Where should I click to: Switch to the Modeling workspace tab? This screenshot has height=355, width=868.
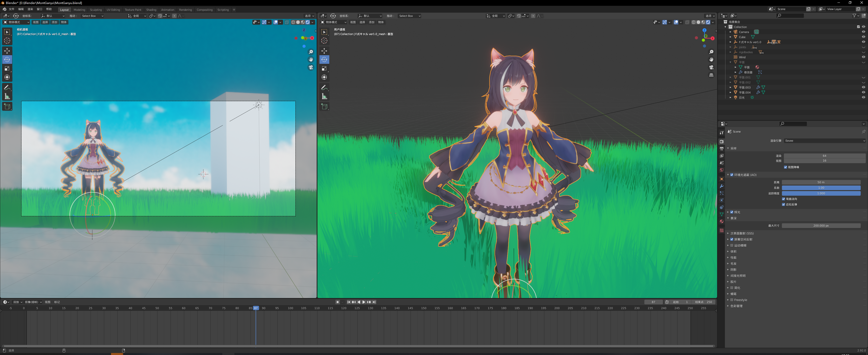pyautogui.click(x=79, y=10)
